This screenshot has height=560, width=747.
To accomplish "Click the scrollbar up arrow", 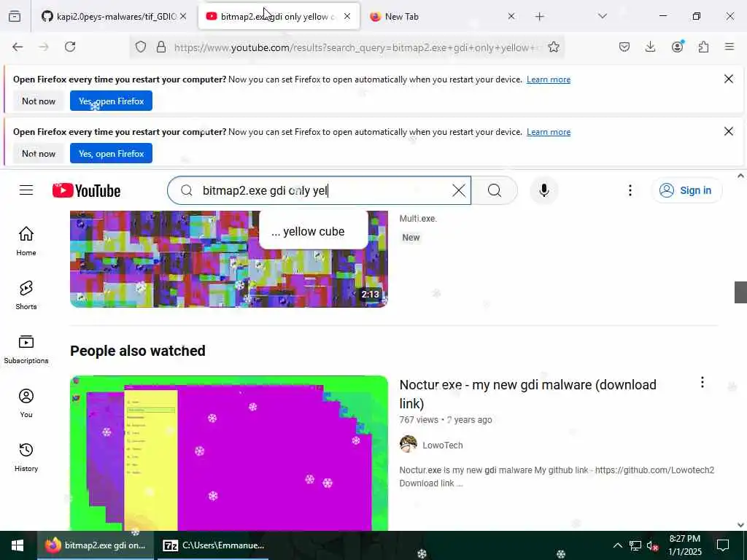I will coord(740,176).
